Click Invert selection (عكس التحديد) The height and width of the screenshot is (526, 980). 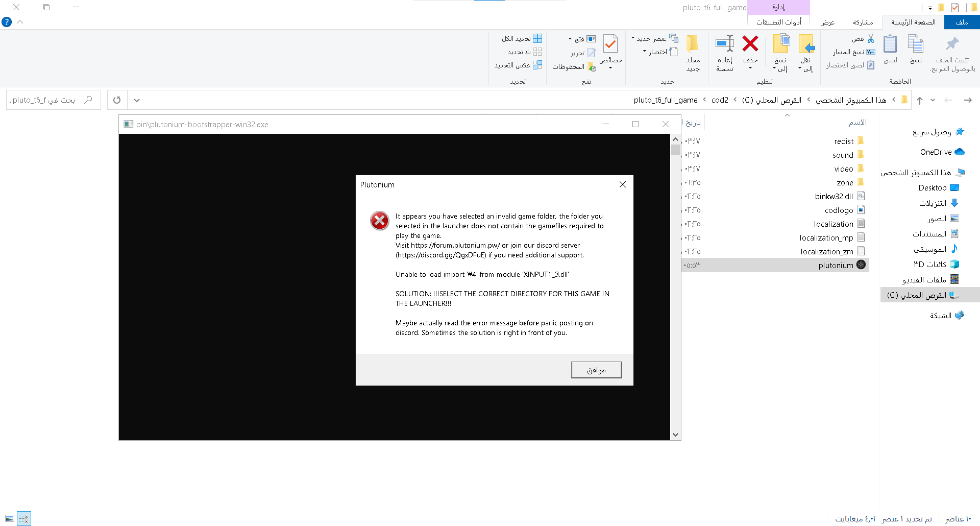coord(518,65)
